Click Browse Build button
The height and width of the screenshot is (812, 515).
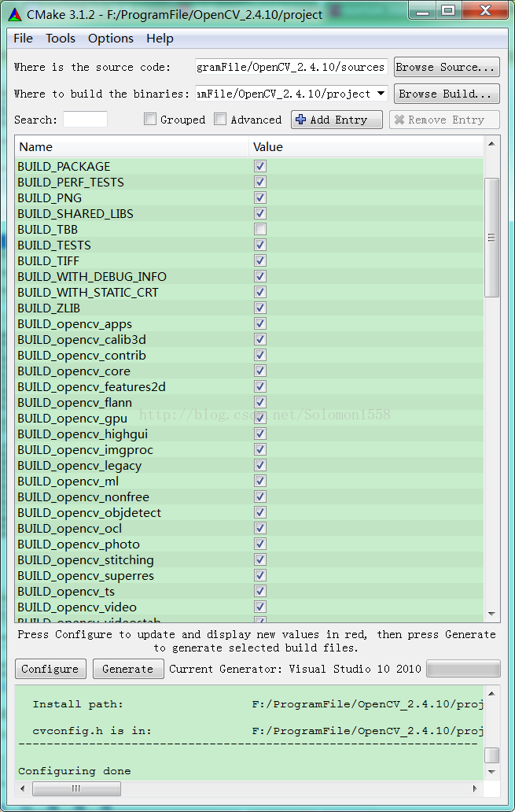point(446,94)
